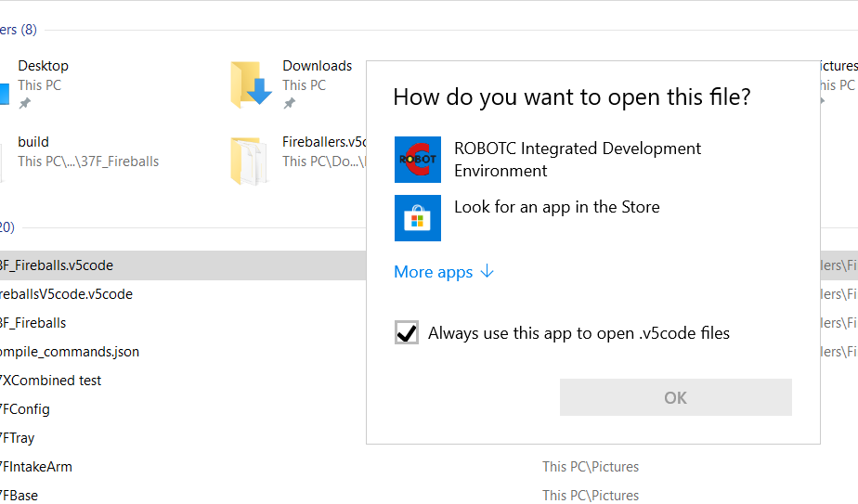Expand the More apps list
This screenshot has height=504, width=858.
click(x=444, y=272)
